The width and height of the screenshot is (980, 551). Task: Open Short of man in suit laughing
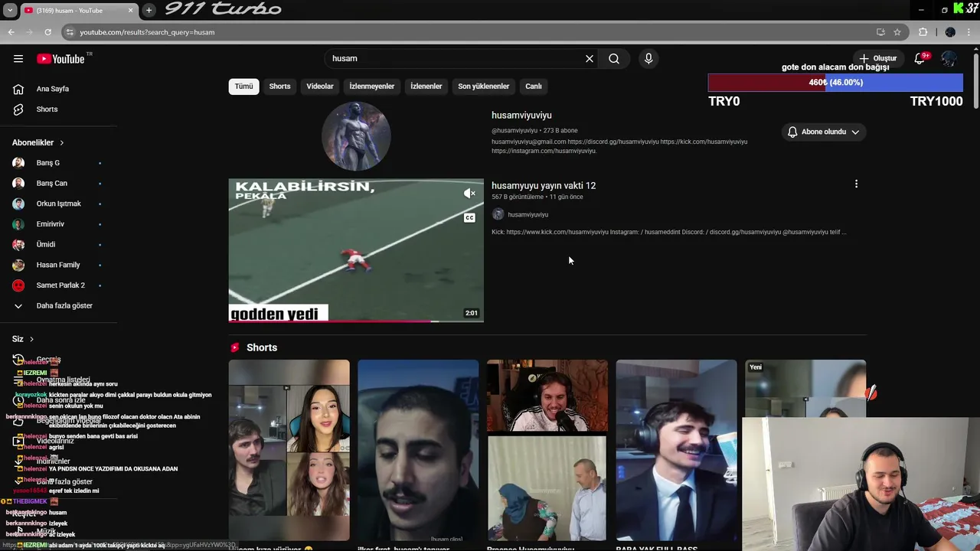[677, 450]
